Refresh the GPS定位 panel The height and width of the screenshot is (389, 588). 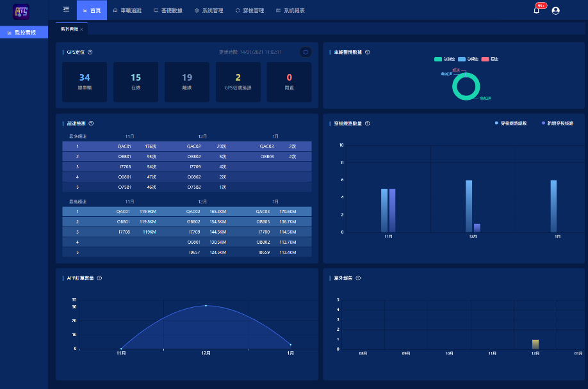(x=305, y=52)
